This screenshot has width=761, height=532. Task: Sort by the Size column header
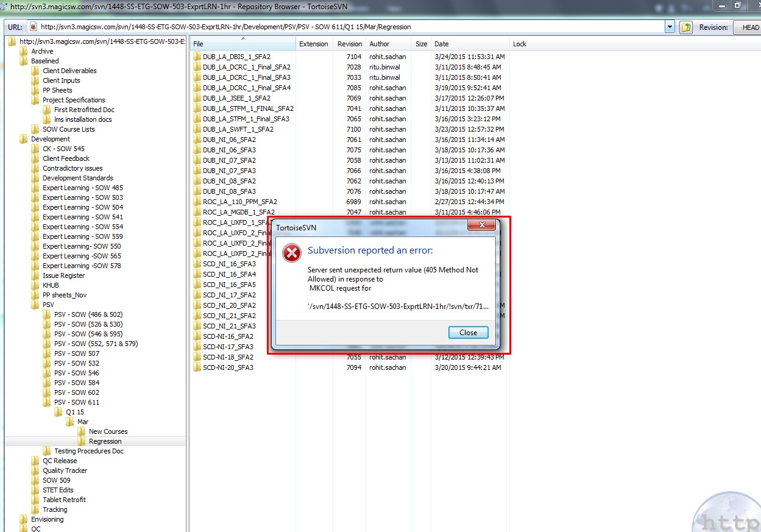(x=421, y=44)
